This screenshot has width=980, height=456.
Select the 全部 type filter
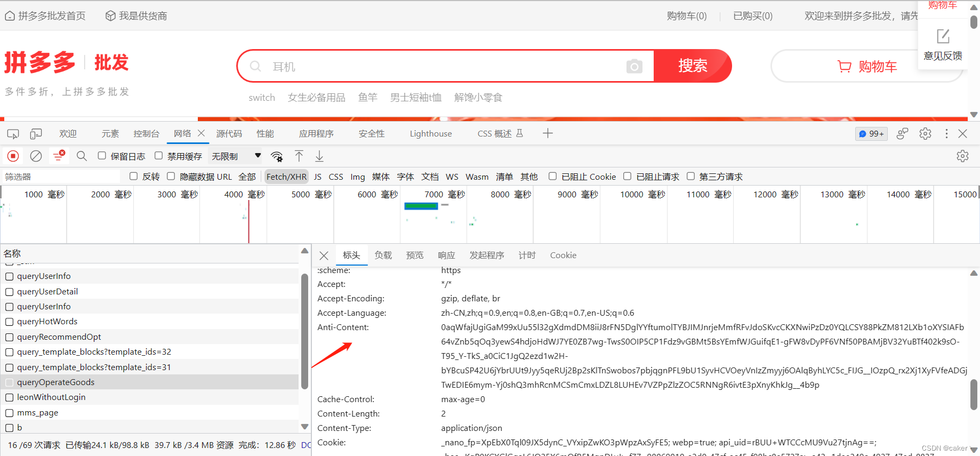pos(247,177)
